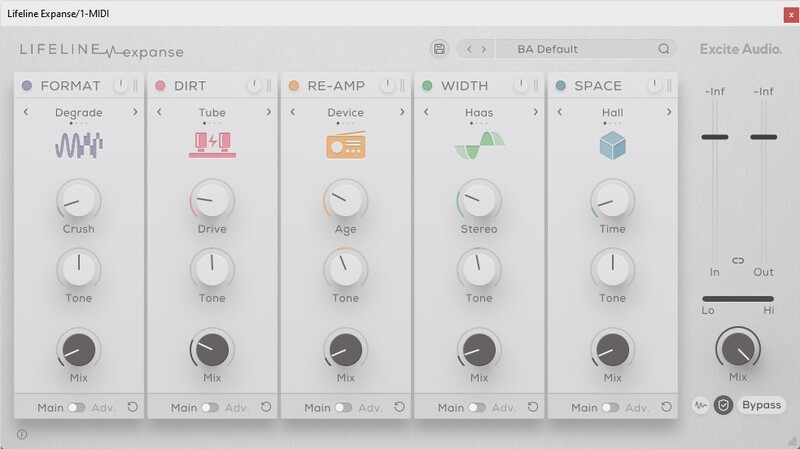Click the Tube amp icon in DIRT
The image size is (800, 449).
(212, 145)
